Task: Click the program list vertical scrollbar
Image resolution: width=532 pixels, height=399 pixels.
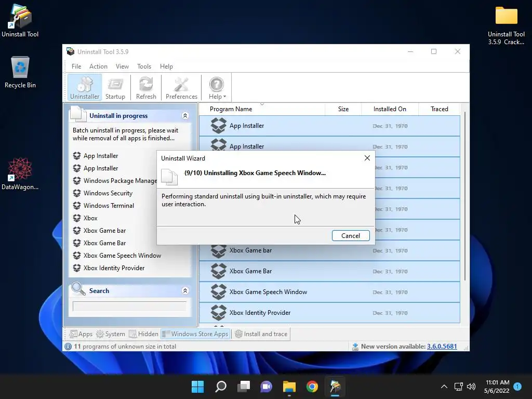Action: [x=464, y=196]
